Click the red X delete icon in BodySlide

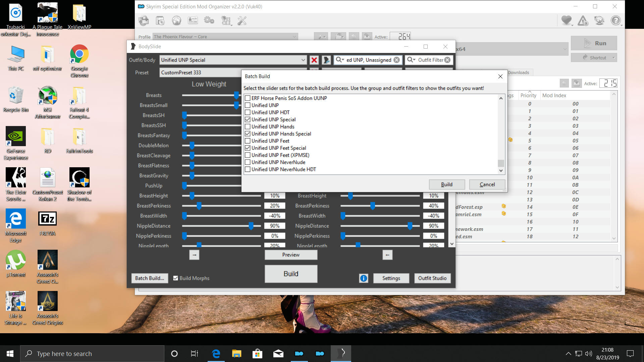click(314, 60)
